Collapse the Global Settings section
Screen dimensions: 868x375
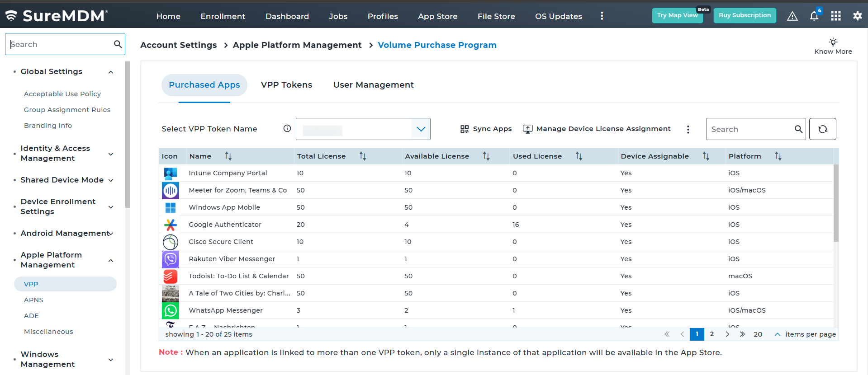pyautogui.click(x=111, y=72)
